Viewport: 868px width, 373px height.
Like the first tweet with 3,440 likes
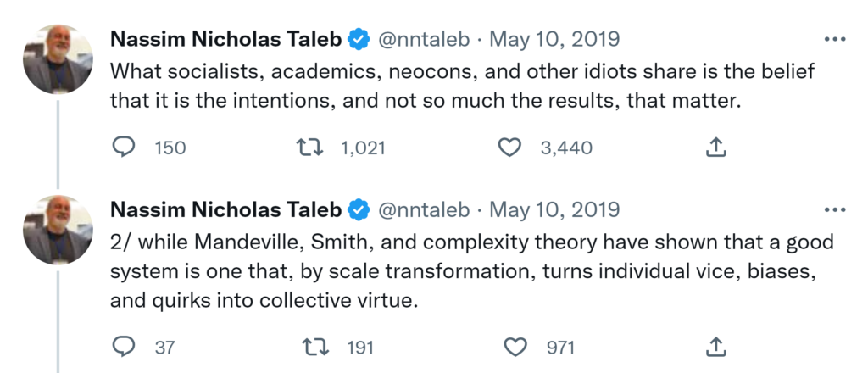point(509,148)
